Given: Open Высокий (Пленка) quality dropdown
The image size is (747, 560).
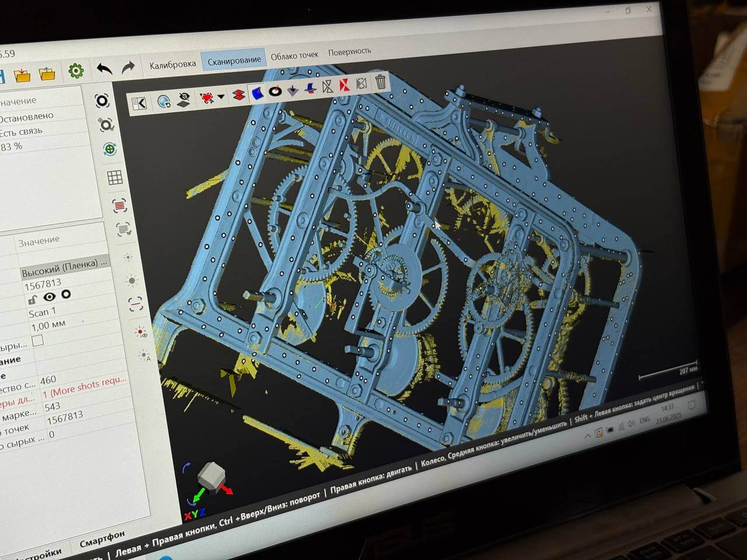Looking at the screenshot, I should [x=64, y=268].
